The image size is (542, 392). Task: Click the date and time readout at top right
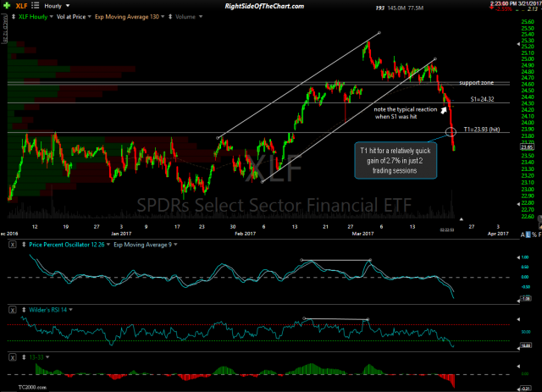(516, 3)
